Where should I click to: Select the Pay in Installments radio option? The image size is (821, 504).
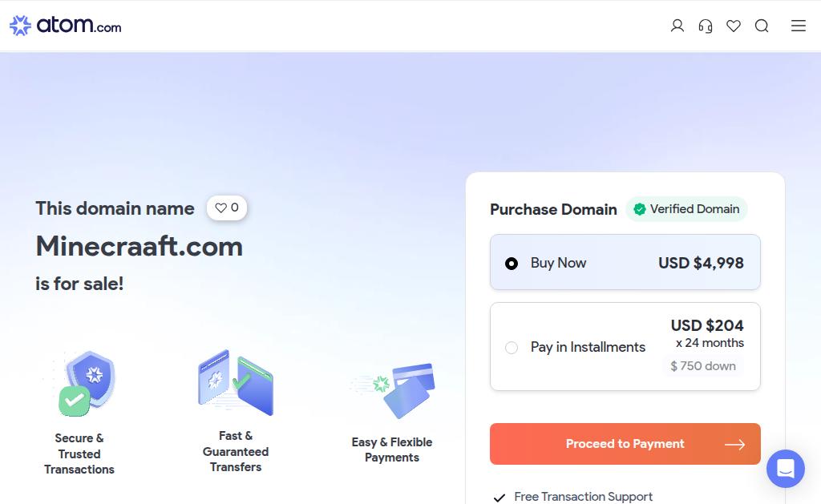click(x=511, y=348)
